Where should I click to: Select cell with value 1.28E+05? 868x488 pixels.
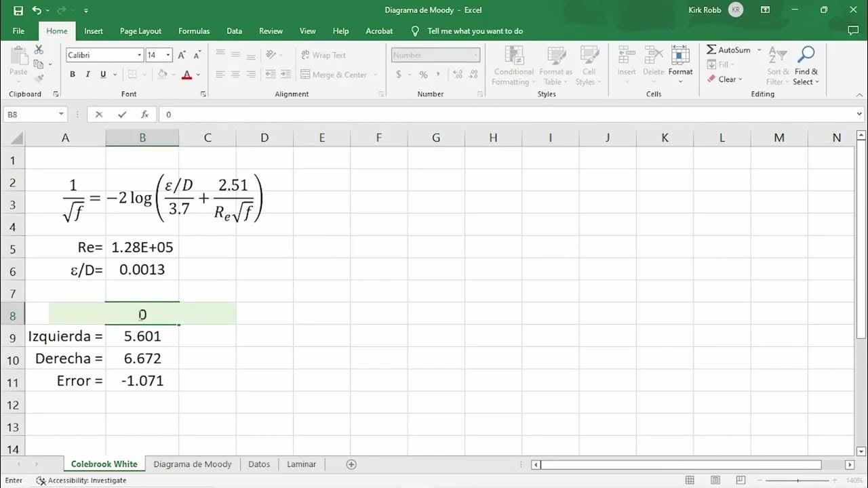point(142,247)
